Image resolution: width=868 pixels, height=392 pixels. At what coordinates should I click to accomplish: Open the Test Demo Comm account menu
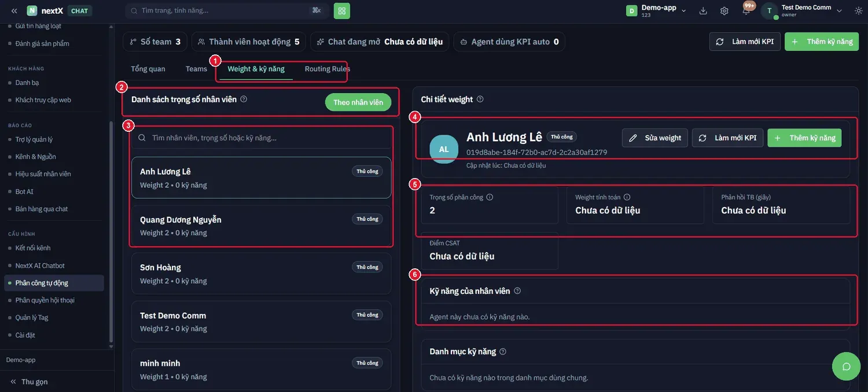point(802,10)
